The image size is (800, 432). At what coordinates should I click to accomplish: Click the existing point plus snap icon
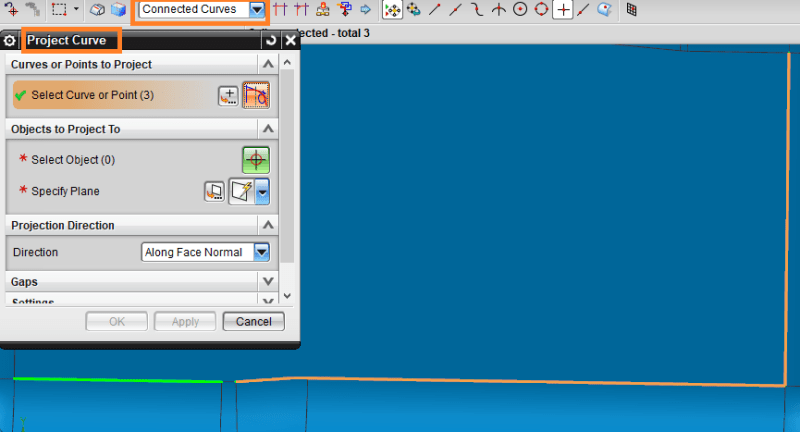click(563, 10)
